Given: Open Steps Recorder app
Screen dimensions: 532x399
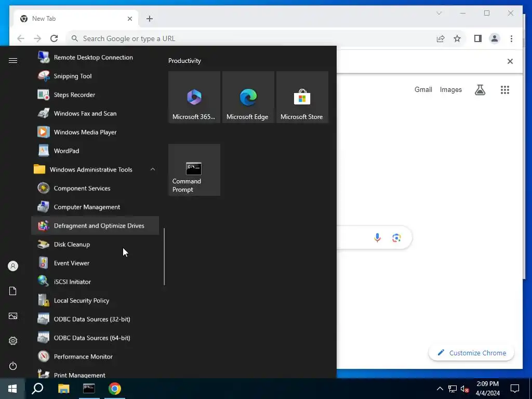Looking at the screenshot, I should click(95, 95).
